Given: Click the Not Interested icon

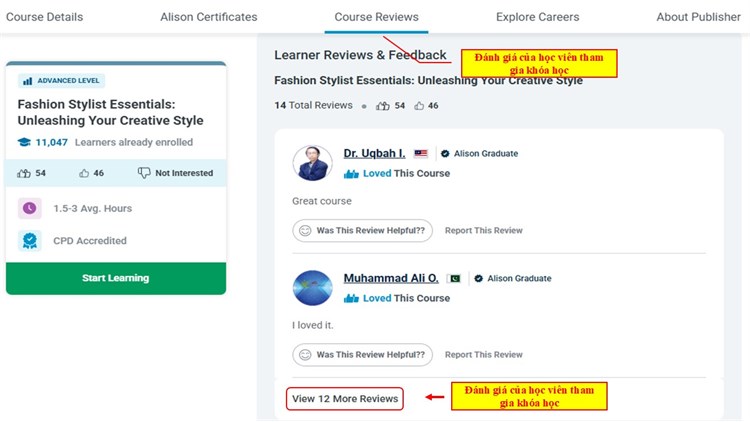Looking at the screenshot, I should point(144,173).
